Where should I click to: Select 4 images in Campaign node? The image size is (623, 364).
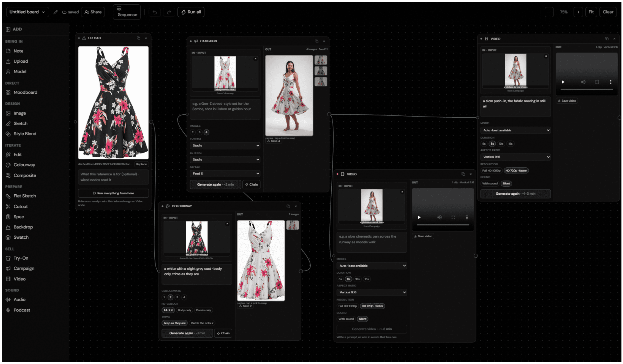coord(206,132)
